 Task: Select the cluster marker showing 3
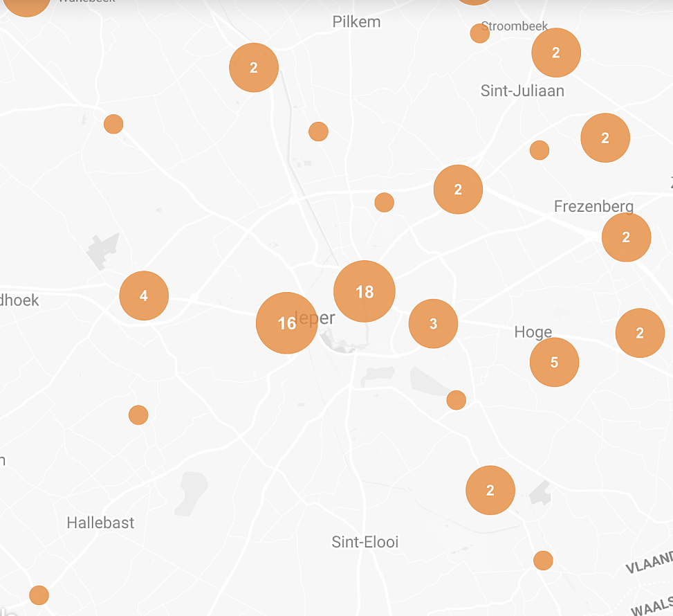click(433, 323)
